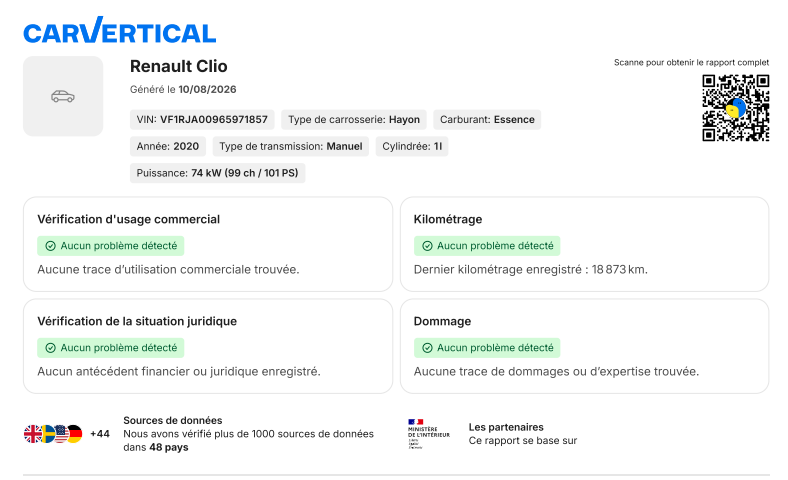Click the Vérification d'usage commercial heading
788x480 pixels.
(x=129, y=219)
